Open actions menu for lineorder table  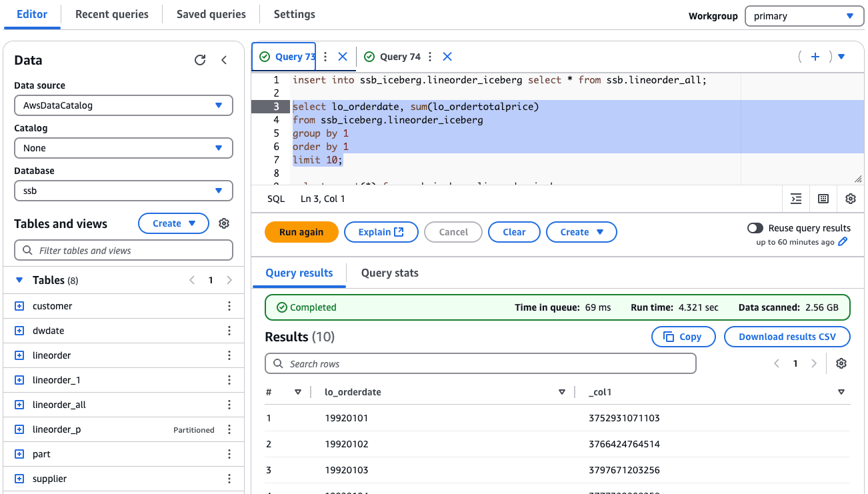click(229, 355)
